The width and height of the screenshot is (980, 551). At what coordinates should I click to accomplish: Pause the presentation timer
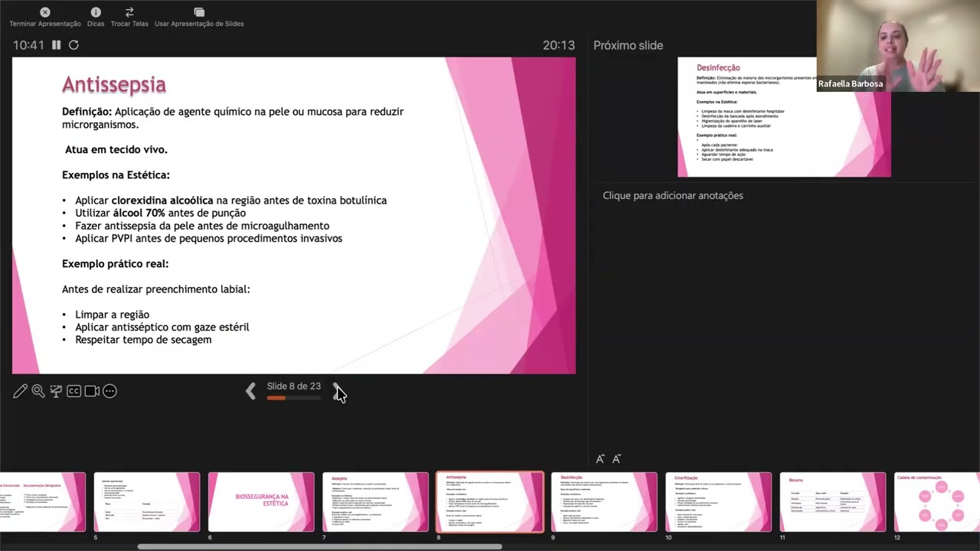point(56,45)
